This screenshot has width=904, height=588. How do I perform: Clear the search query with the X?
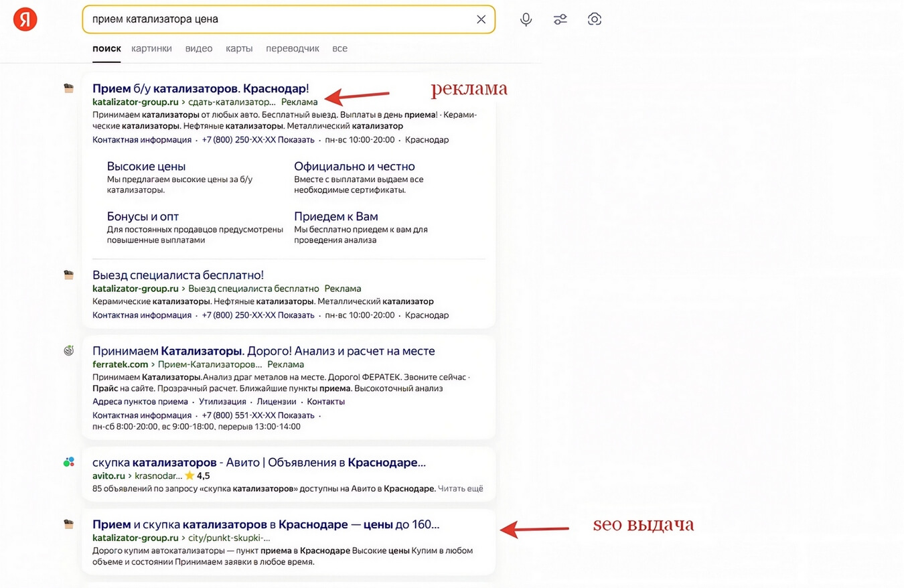tap(481, 19)
